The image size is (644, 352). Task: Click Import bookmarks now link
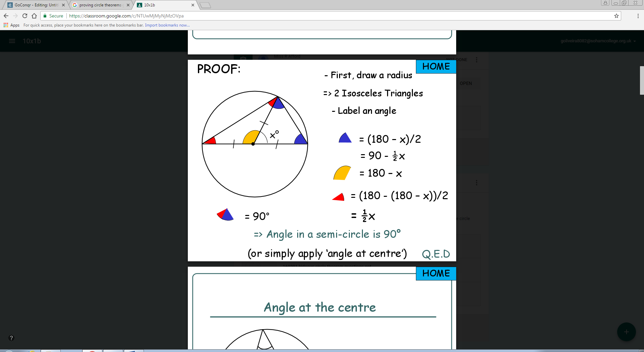coord(167,25)
